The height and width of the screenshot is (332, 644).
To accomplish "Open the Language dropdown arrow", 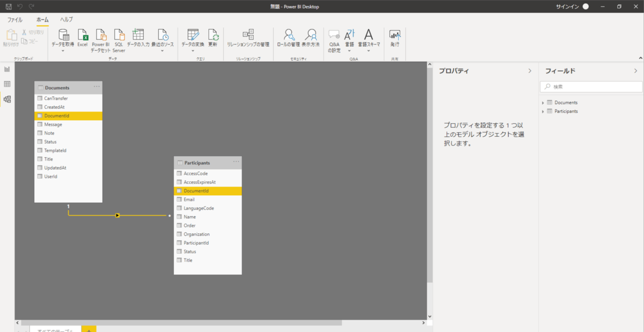I will [x=349, y=51].
